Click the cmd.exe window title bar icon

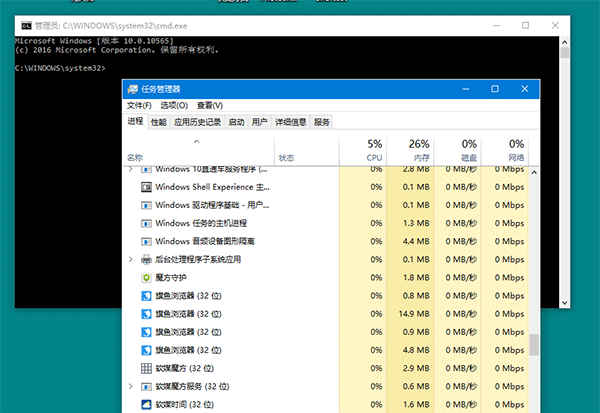point(26,26)
